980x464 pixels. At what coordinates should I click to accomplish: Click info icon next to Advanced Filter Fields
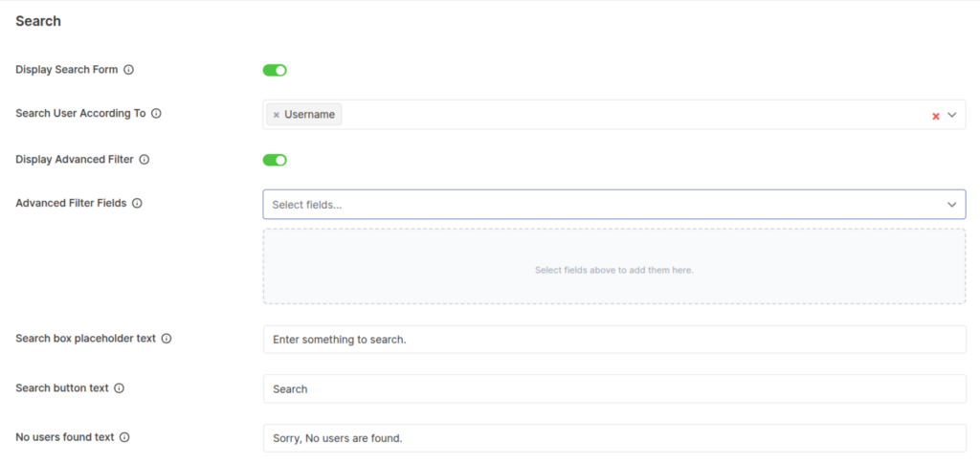point(137,204)
